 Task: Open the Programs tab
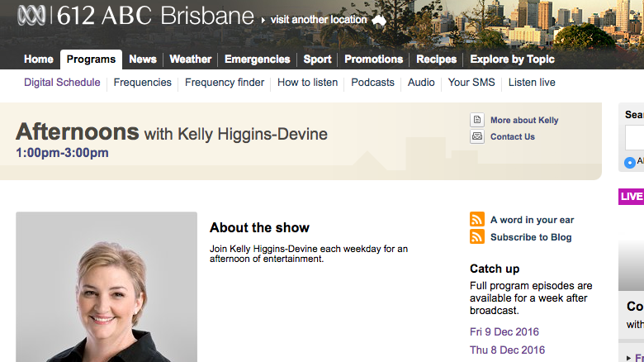click(x=91, y=60)
